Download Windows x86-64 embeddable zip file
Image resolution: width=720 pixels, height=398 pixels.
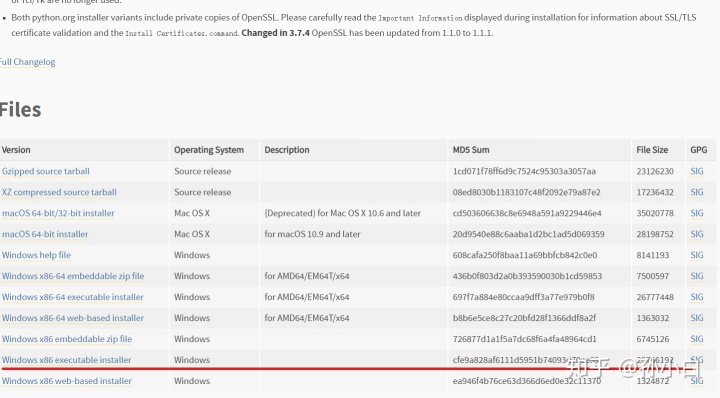click(73, 276)
